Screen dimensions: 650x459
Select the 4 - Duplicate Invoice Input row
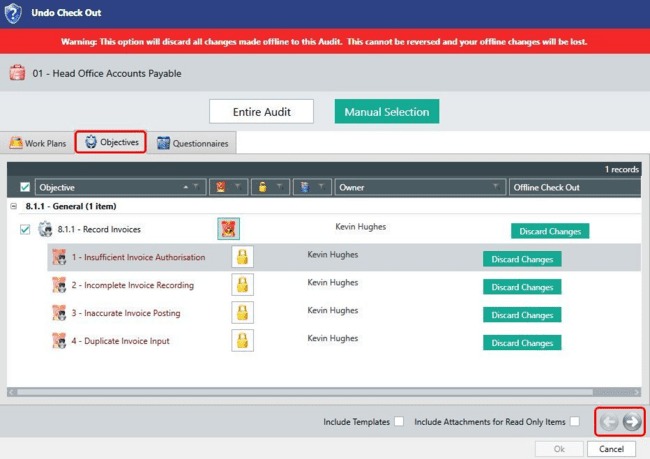pyautogui.click(x=344, y=341)
